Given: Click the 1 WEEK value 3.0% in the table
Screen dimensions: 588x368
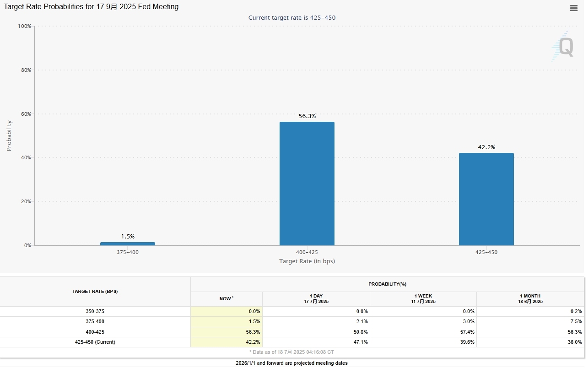Looking at the screenshot, I should coord(469,322).
